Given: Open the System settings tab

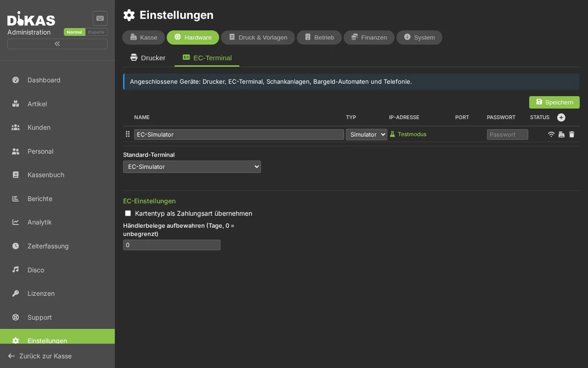Looking at the screenshot, I should pyautogui.click(x=419, y=37).
